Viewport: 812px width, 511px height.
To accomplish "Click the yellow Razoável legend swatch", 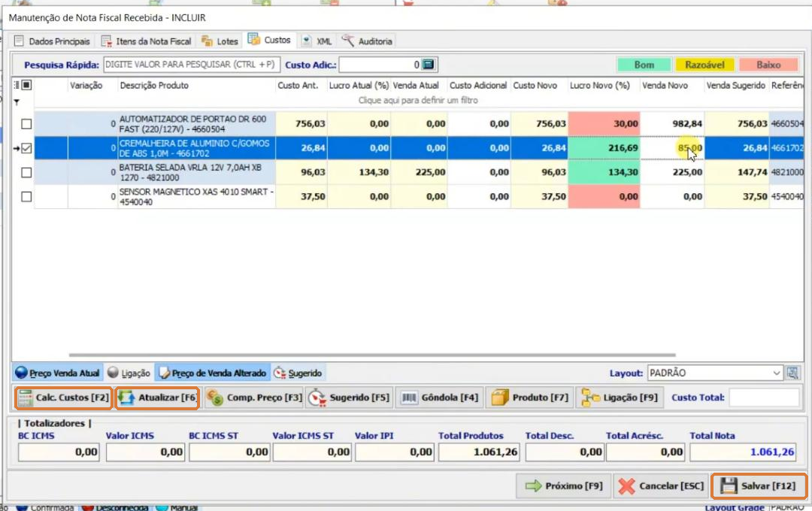I will tap(704, 65).
